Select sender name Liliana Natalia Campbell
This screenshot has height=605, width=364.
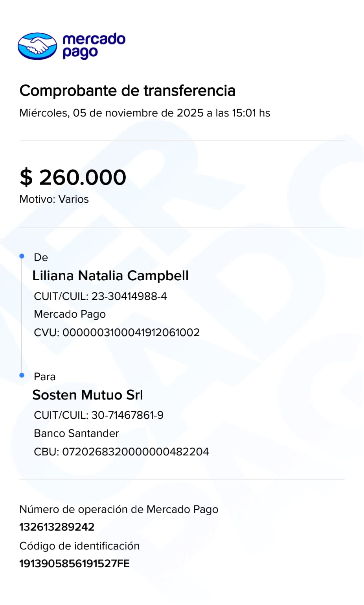coord(110,276)
